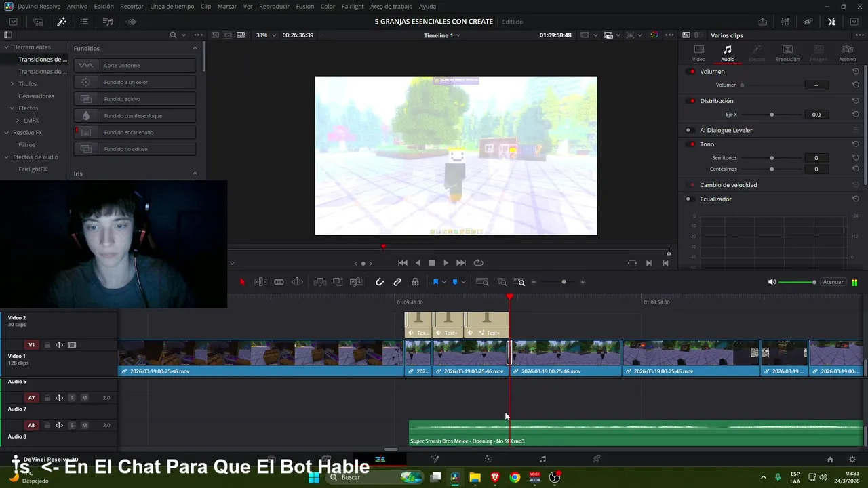The width and height of the screenshot is (868, 488).
Task: Open the Archivo menu
Action: click(x=77, y=6)
